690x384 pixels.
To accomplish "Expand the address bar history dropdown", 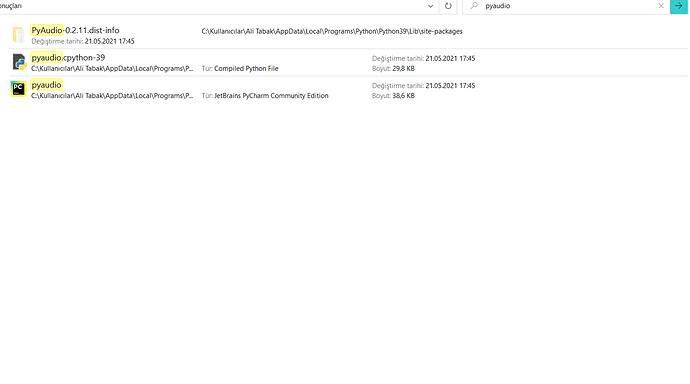I will (430, 6).
